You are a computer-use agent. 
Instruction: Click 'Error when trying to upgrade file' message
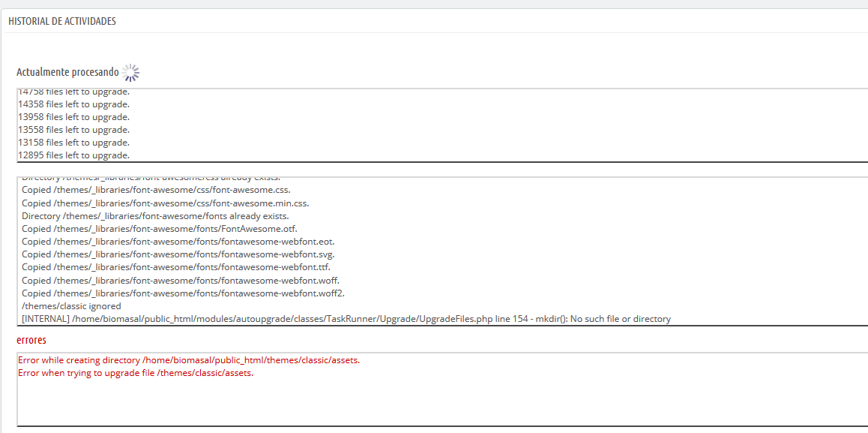[x=136, y=372]
